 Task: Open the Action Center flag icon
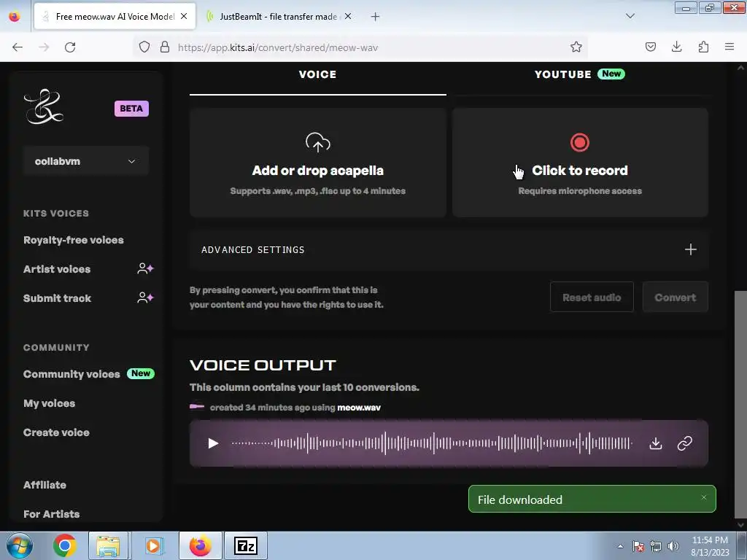click(638, 546)
